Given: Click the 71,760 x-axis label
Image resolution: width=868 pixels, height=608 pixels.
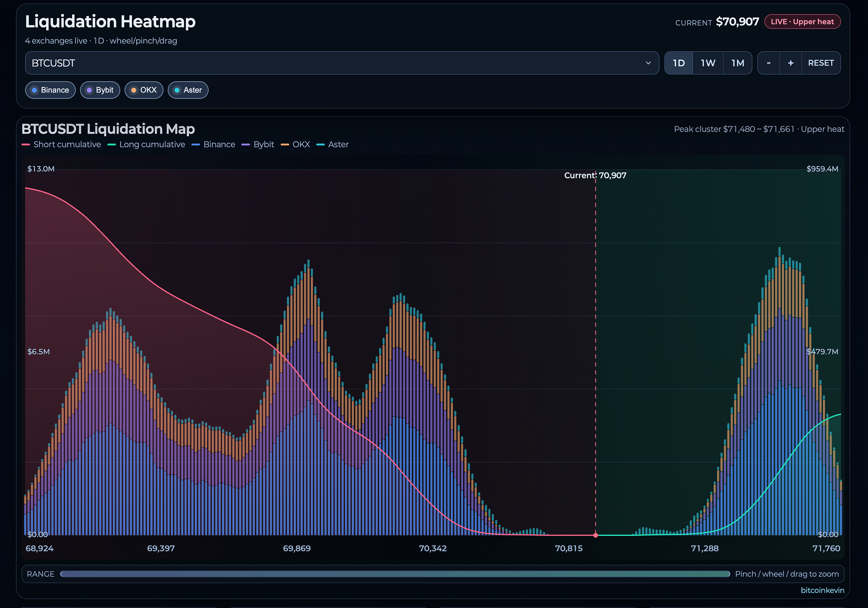Looking at the screenshot, I should (826, 548).
